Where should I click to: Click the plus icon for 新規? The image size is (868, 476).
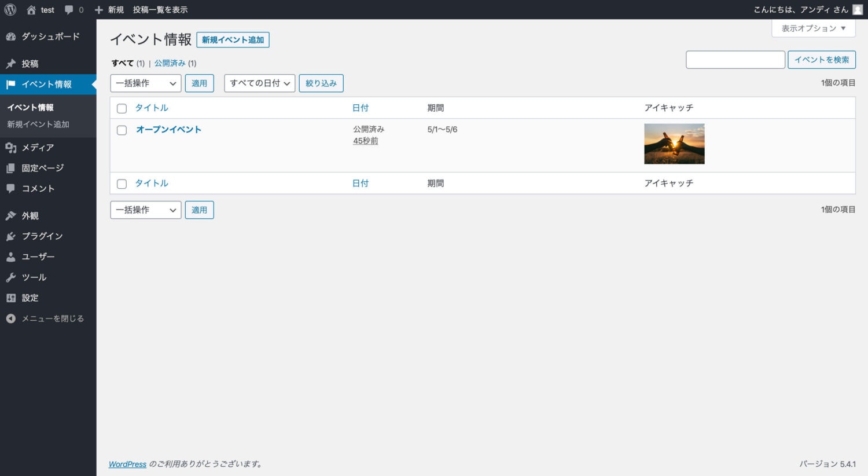(x=99, y=10)
